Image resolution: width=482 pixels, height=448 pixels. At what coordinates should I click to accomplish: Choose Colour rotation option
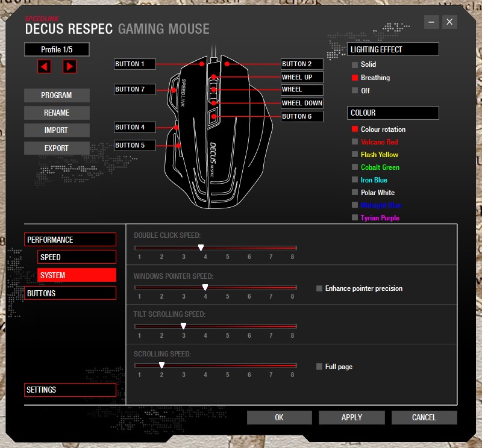point(355,129)
